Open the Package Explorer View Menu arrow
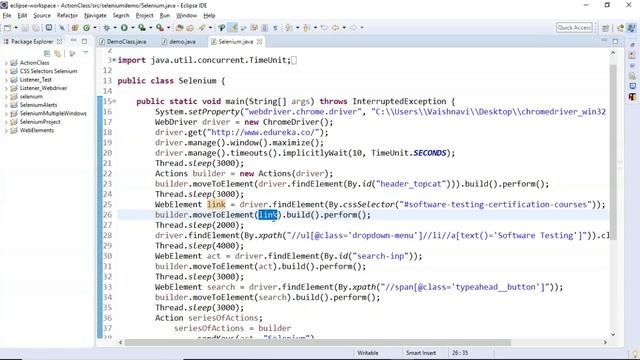Screen dimensions: 640x360 click(x=86, y=53)
